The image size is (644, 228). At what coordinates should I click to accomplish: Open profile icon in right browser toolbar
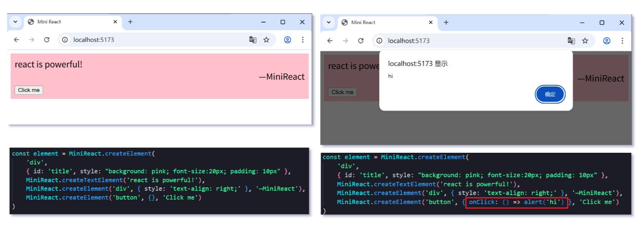coord(607,41)
